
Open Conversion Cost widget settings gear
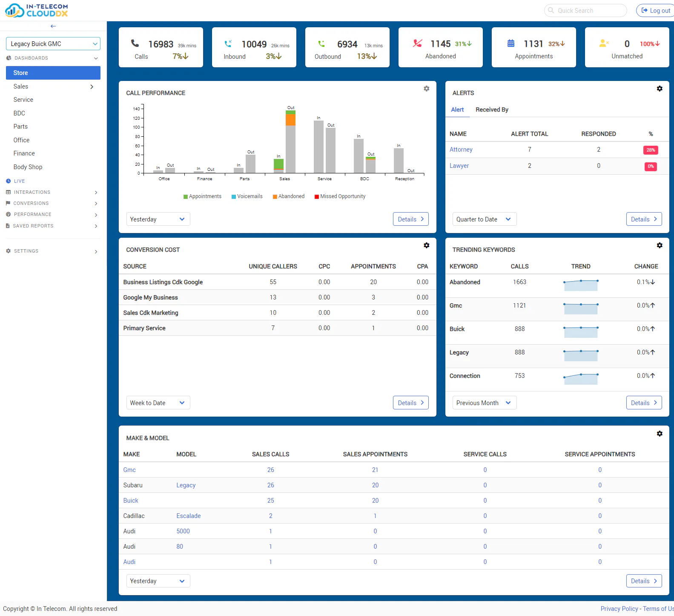[426, 245]
